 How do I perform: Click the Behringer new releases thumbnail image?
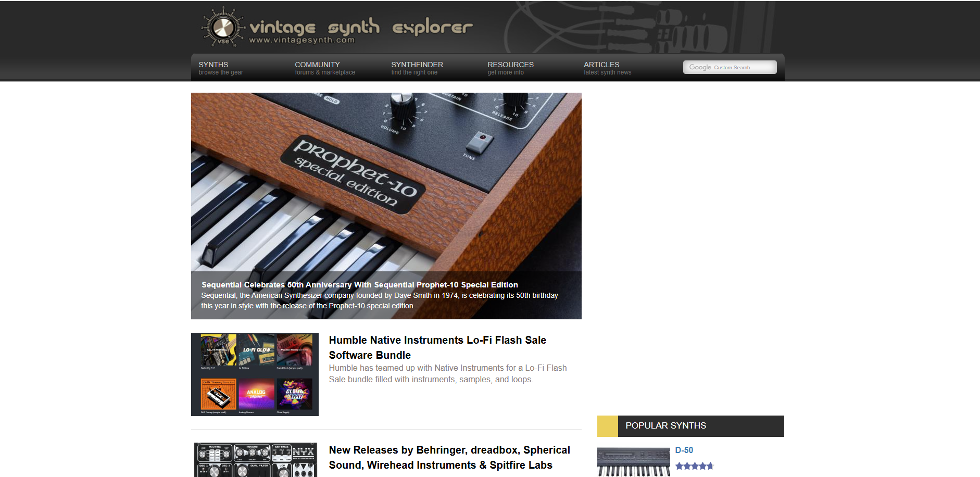[255, 460]
